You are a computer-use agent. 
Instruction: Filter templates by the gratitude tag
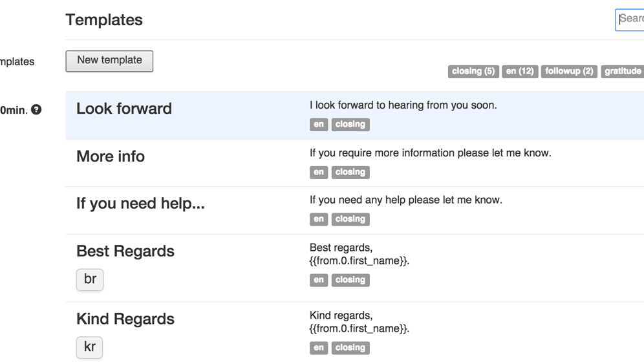click(x=622, y=71)
